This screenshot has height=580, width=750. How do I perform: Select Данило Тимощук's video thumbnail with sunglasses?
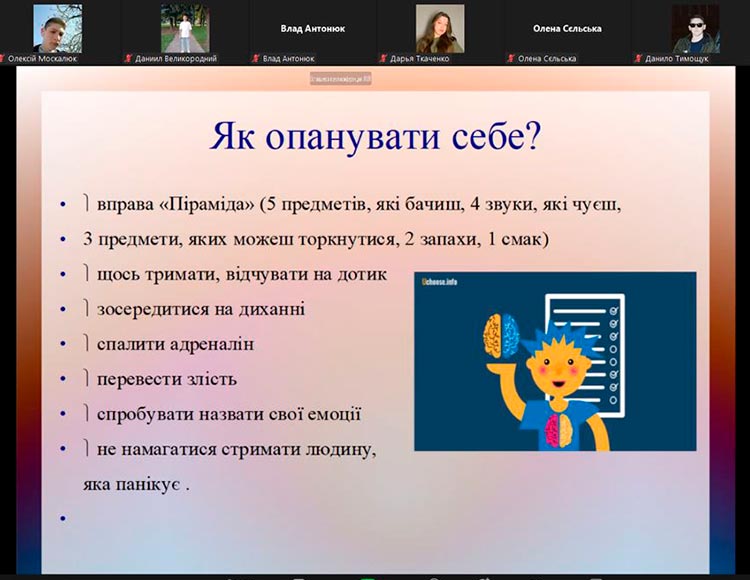point(695,28)
